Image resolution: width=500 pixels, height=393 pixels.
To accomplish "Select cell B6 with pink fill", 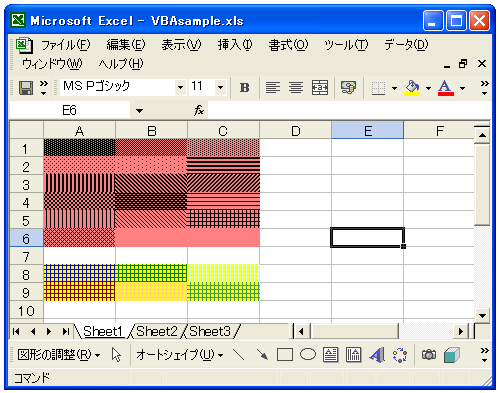I will pos(151,238).
